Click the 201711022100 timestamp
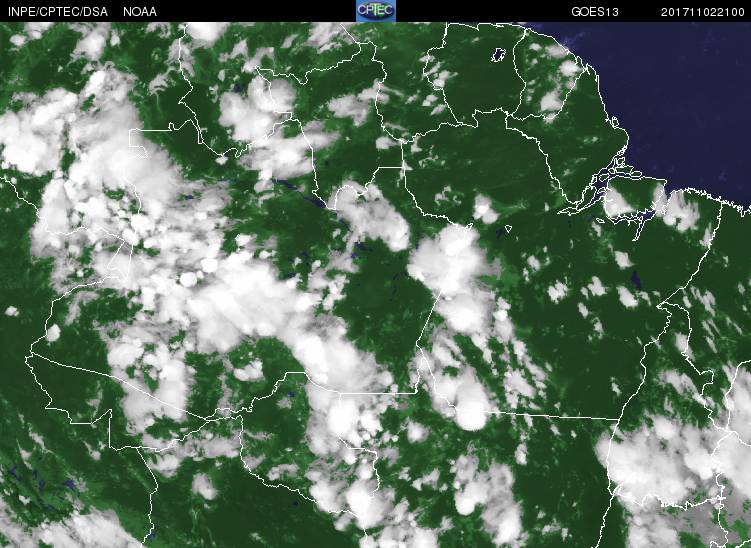 click(x=703, y=12)
